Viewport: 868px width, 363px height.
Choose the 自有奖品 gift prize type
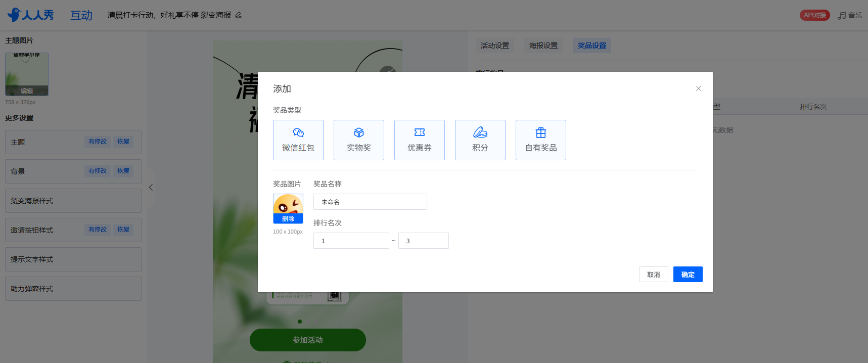coord(541,140)
